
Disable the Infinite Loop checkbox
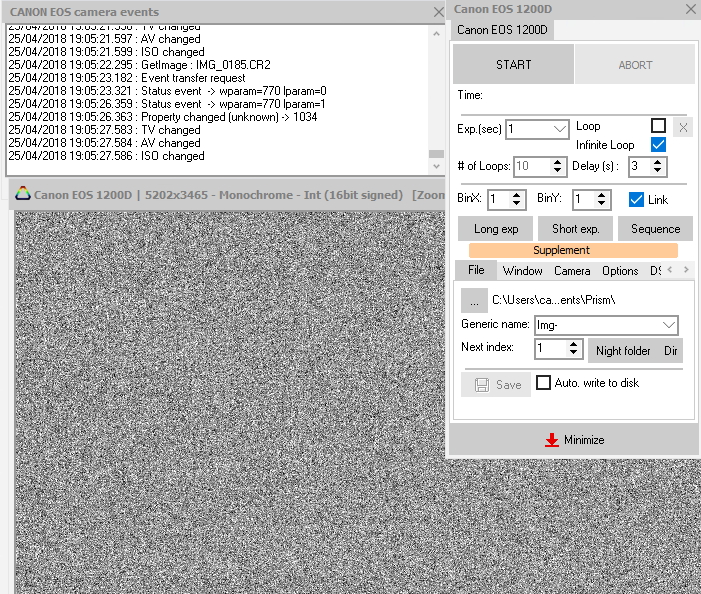[x=657, y=145]
